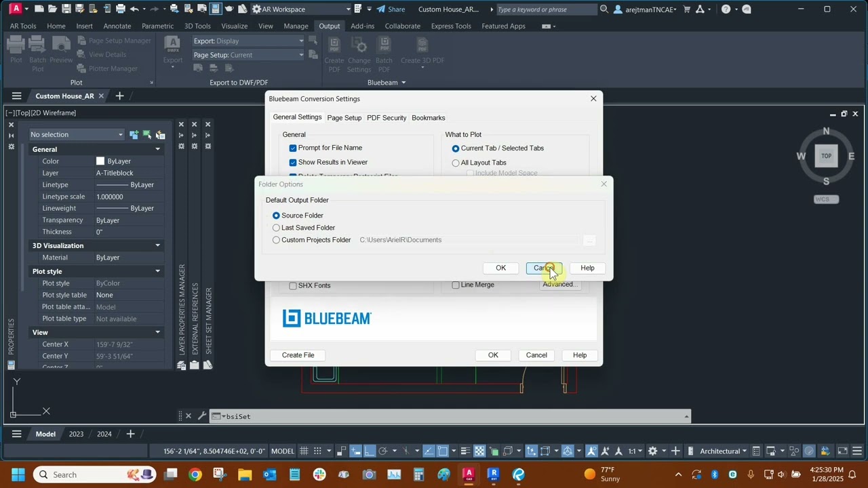Toggle the drawing grid display in status bar

point(303,451)
